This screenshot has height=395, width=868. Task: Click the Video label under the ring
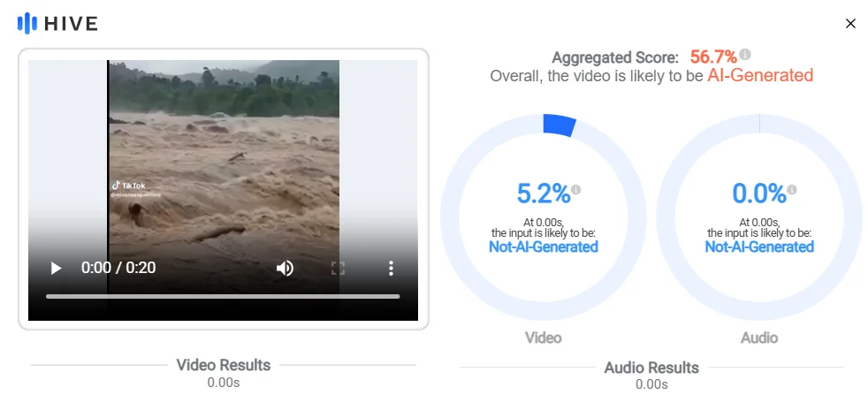click(x=543, y=338)
